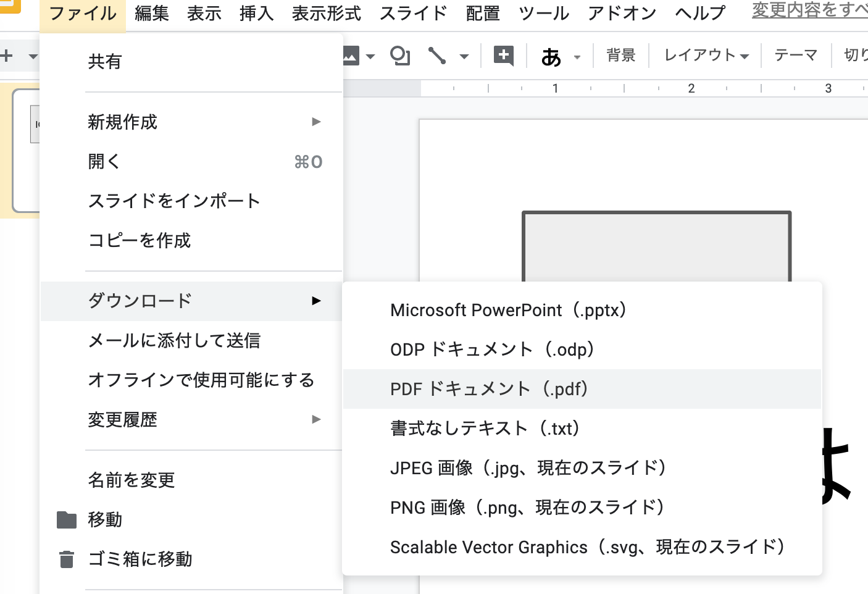Download as PDF ドキュメント (.pdf)
This screenshot has height=594, width=868.
coord(489,389)
